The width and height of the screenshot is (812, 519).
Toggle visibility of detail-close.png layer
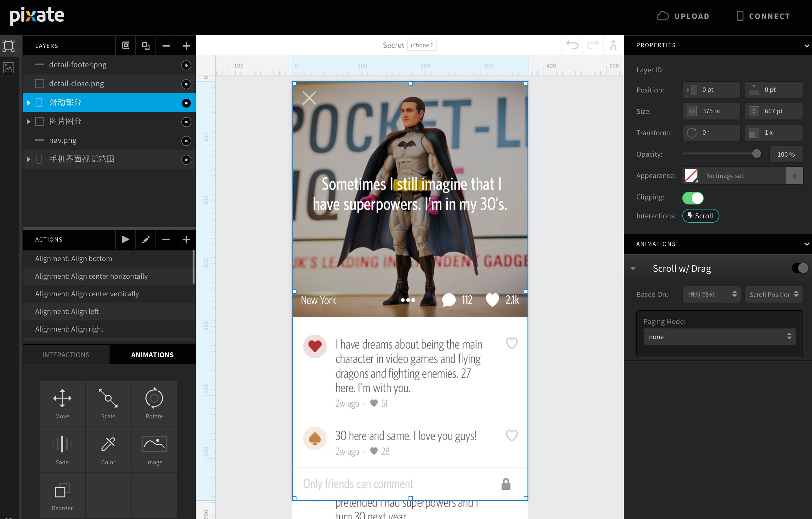tap(186, 84)
